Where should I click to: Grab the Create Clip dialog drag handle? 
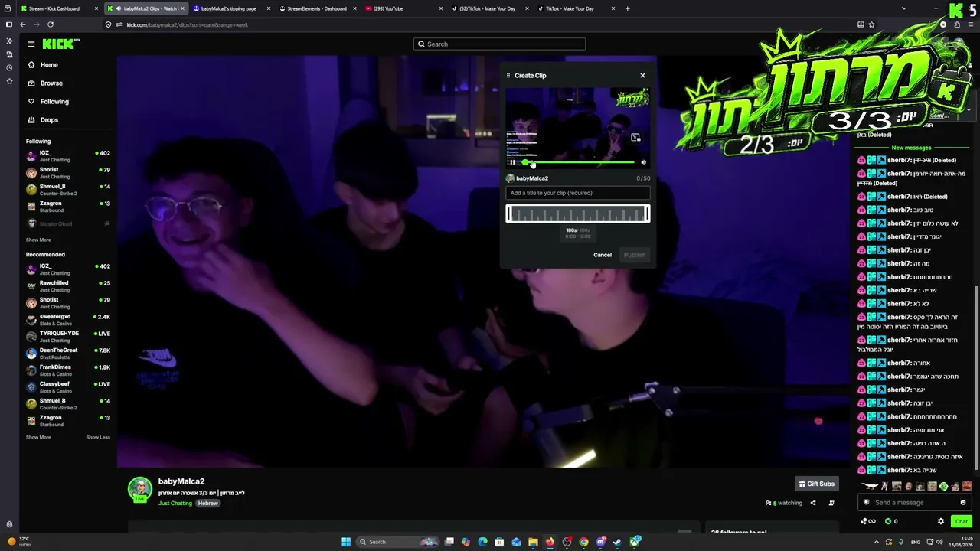pyautogui.click(x=508, y=75)
